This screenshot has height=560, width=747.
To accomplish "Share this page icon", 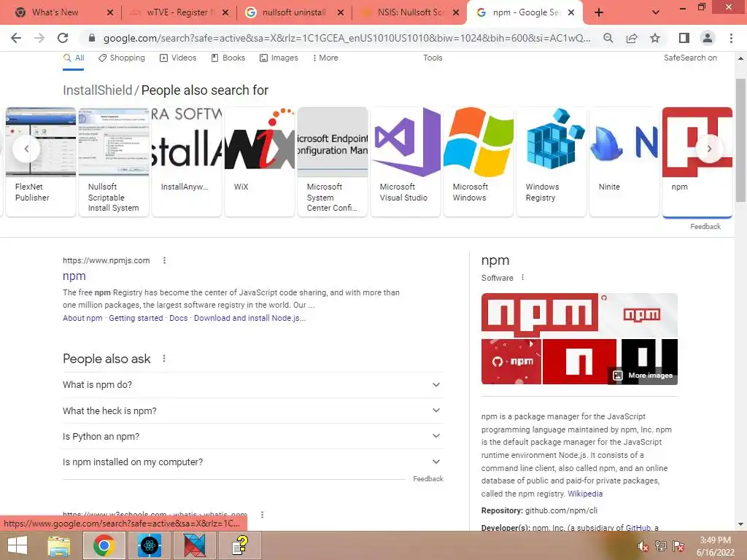I will click(x=632, y=38).
